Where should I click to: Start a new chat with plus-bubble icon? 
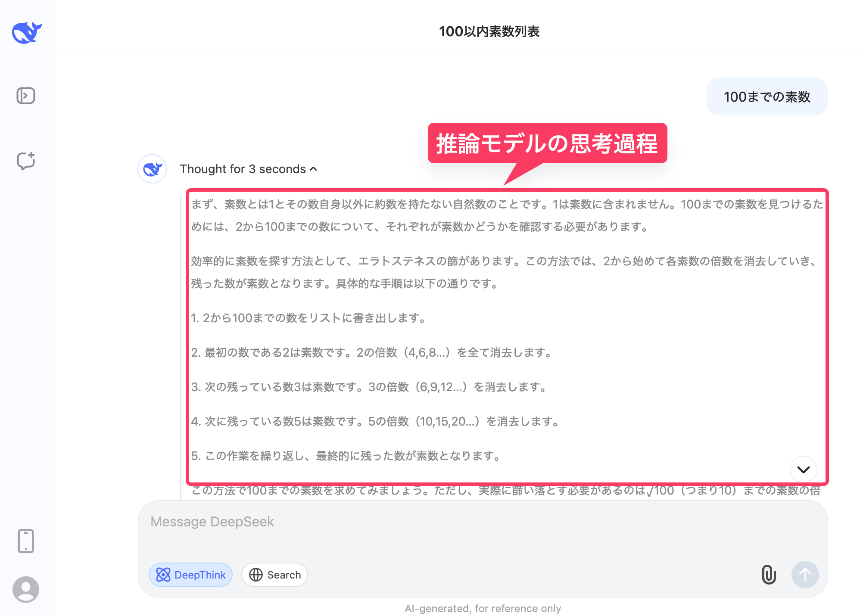[26, 161]
